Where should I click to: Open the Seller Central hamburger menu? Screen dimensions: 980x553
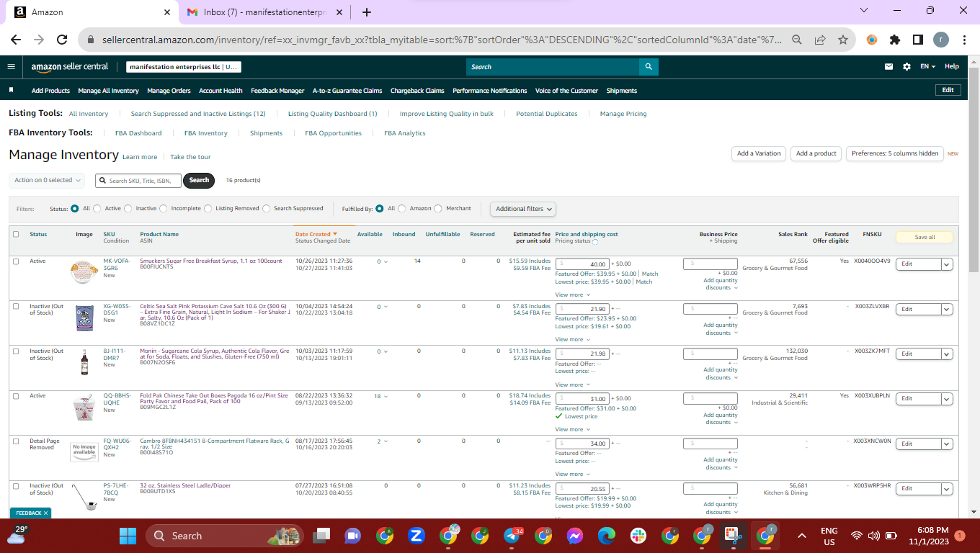[x=11, y=67]
